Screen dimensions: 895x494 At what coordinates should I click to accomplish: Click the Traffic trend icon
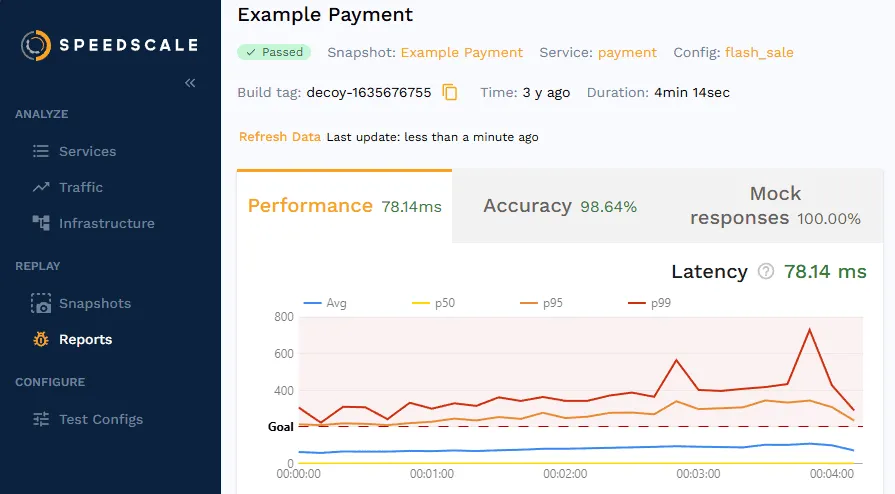click(x=41, y=187)
